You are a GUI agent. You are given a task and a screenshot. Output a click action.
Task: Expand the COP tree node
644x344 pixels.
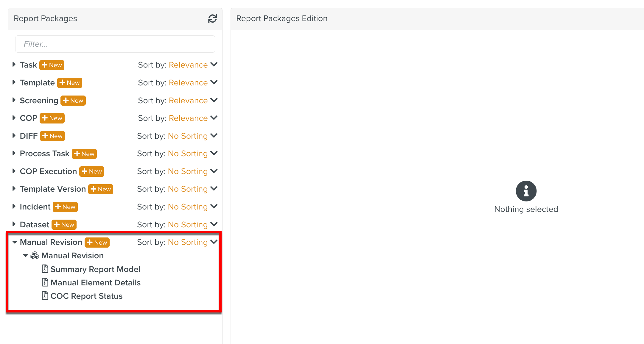click(14, 118)
